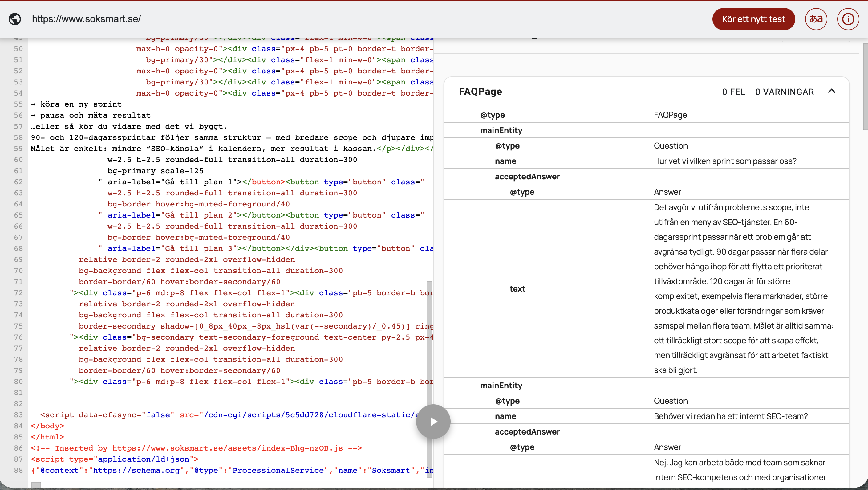Click line 75 with border-secondary shadow
This screenshot has width=868, height=490.
256,326
